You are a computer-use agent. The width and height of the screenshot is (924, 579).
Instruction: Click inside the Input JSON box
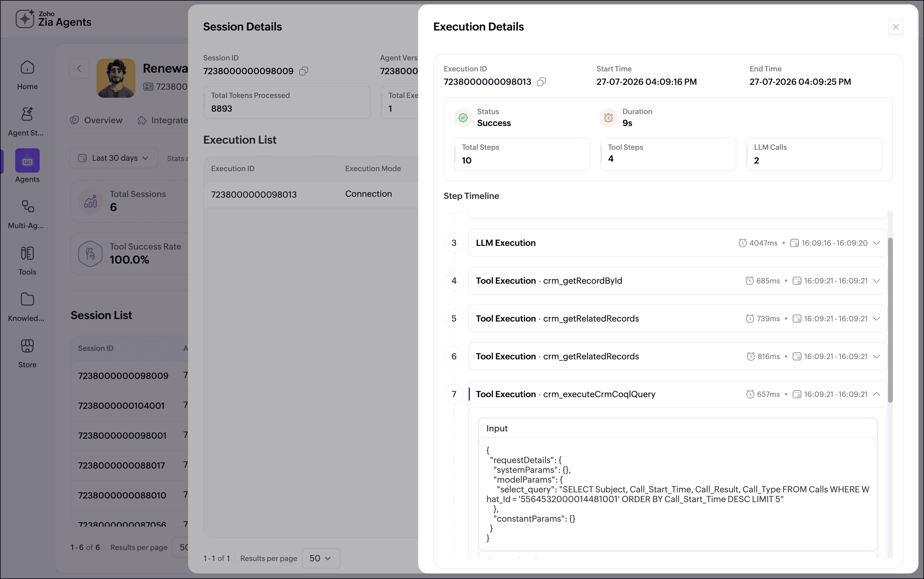click(678, 494)
